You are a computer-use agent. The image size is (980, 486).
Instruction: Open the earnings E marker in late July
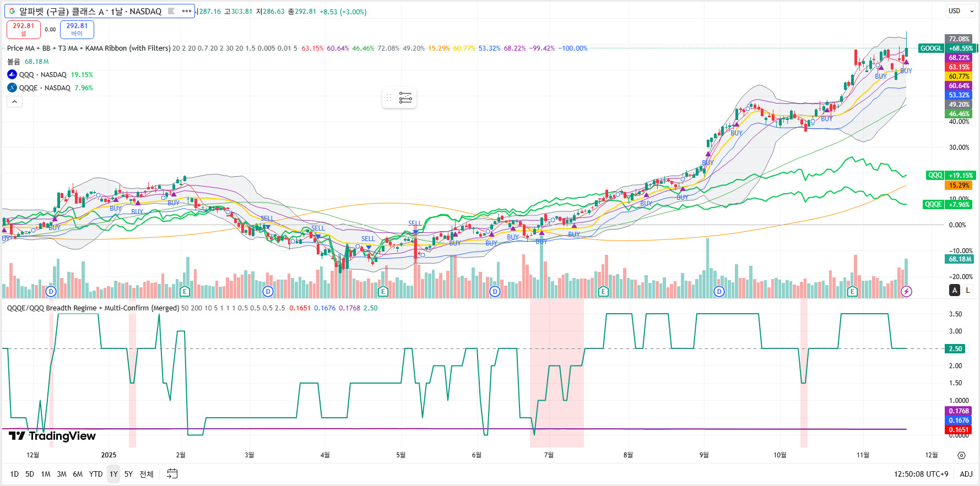[x=603, y=291]
